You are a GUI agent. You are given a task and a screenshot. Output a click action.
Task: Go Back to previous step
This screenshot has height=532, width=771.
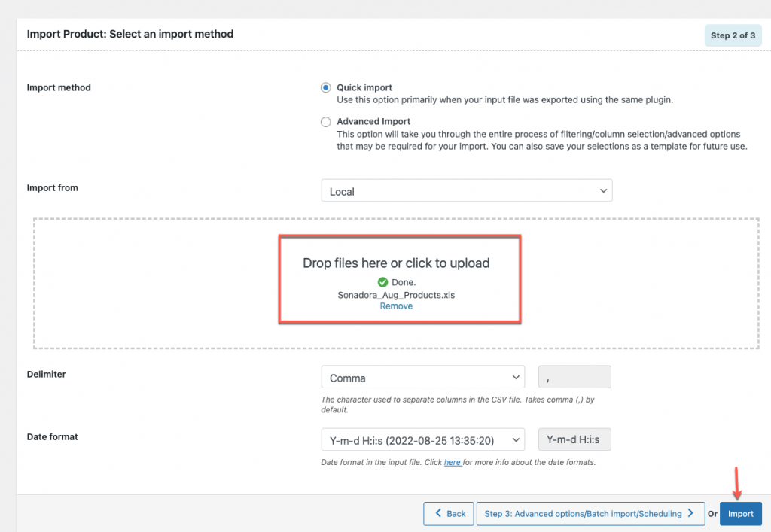tap(449, 514)
